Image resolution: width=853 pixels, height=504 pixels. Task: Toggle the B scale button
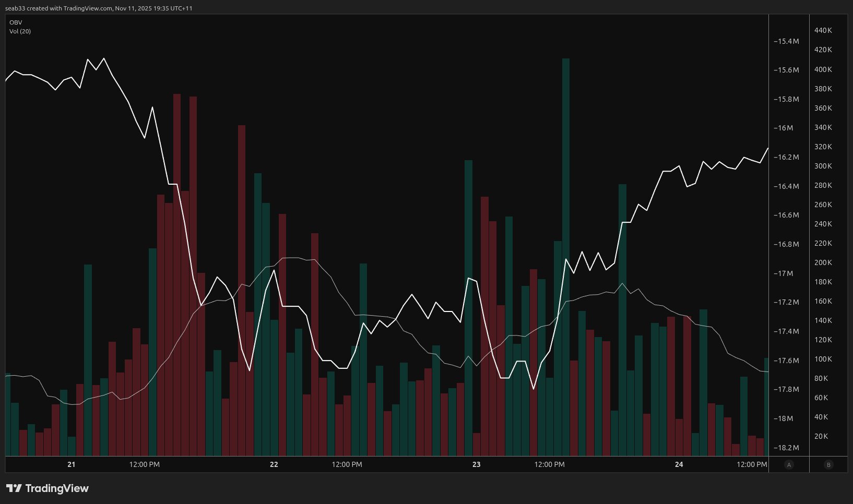(828, 465)
